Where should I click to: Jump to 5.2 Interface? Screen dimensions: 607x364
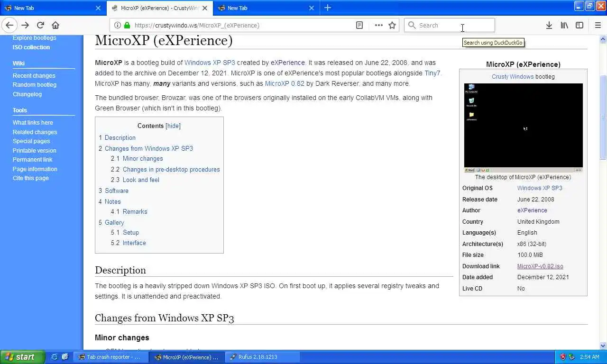129,243
